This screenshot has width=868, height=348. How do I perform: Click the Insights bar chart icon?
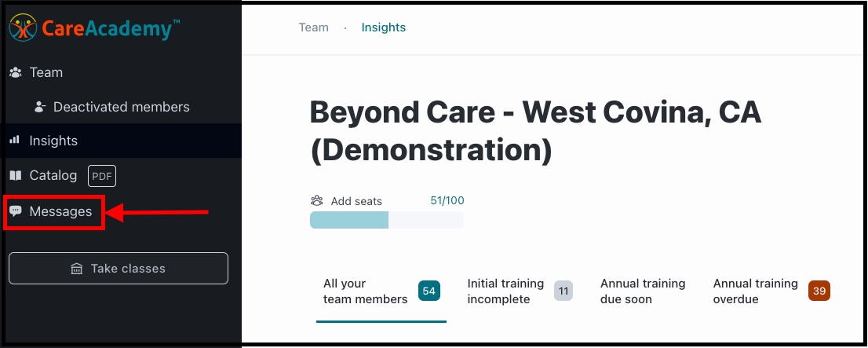tap(15, 140)
